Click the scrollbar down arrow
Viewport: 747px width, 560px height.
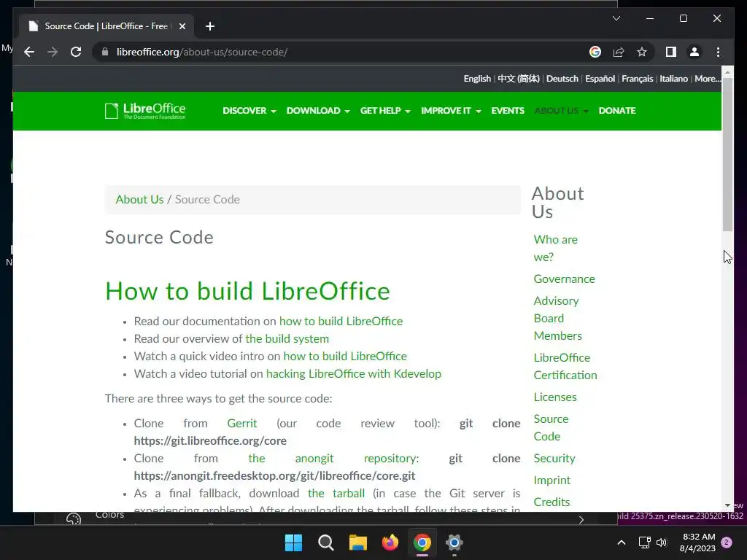[x=727, y=505]
